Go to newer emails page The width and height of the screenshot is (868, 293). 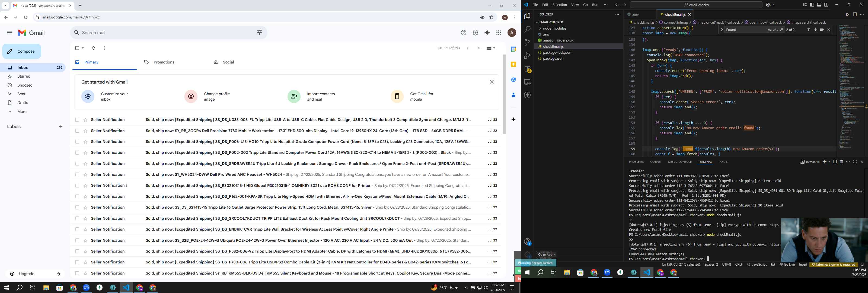(468, 48)
